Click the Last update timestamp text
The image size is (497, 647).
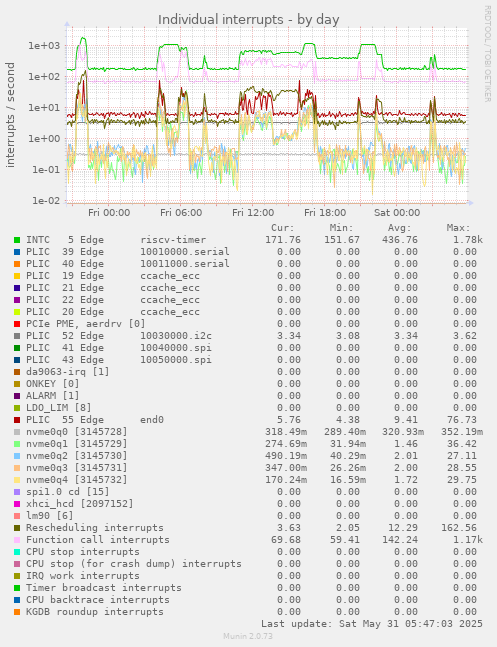pos(372,623)
